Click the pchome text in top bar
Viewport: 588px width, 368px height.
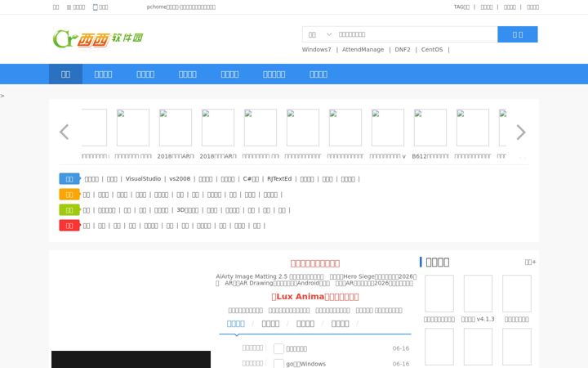click(180, 7)
